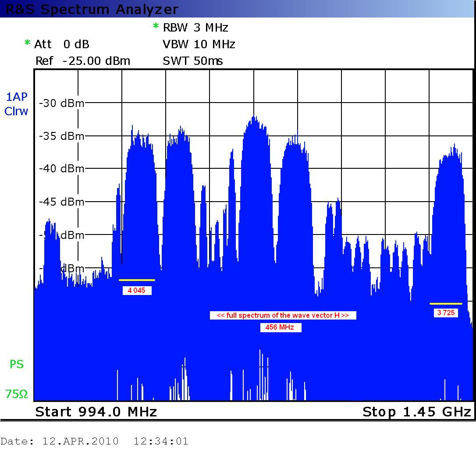Click the Ref -25.00 dBm value
The height and width of the screenshot is (462, 476).
point(83,61)
